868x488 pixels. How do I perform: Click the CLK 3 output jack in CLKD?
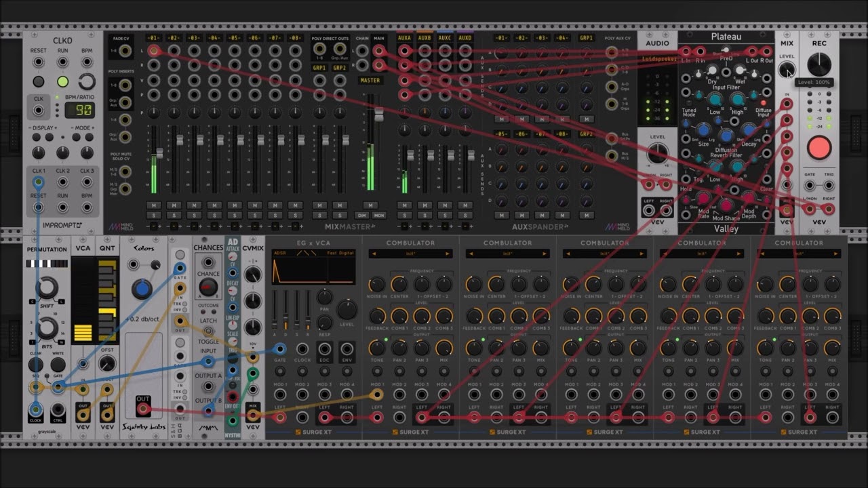(87, 182)
